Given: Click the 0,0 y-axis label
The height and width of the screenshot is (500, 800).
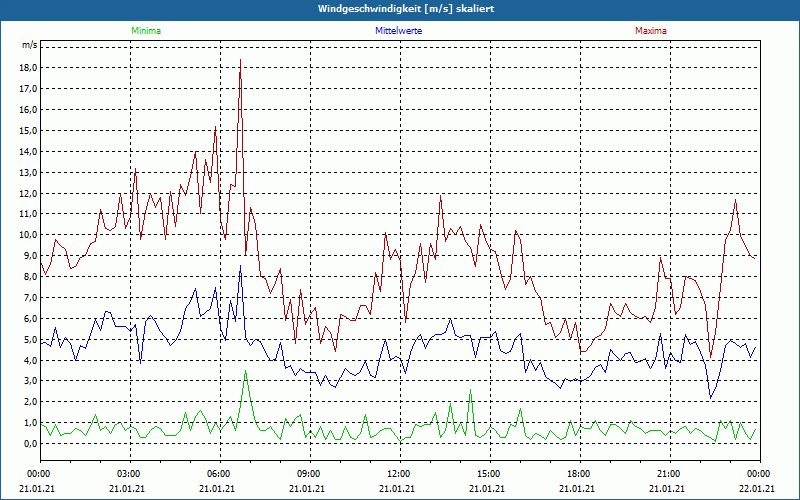Looking at the screenshot, I should click(31, 443).
